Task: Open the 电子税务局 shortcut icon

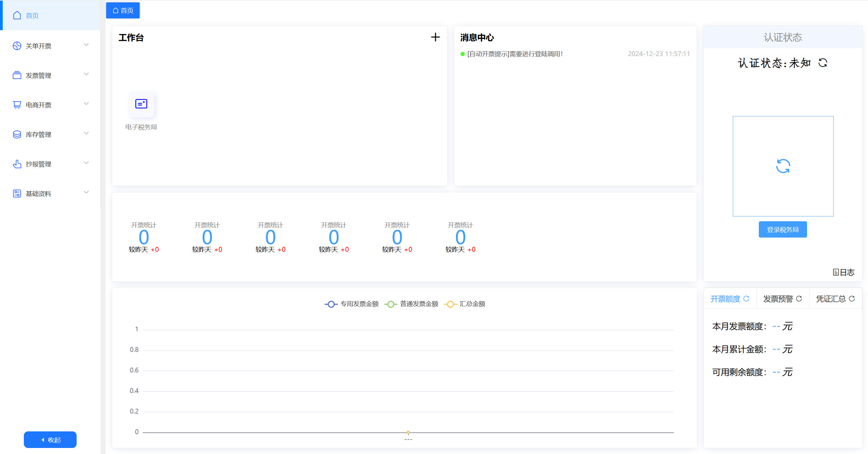Action: (141, 104)
